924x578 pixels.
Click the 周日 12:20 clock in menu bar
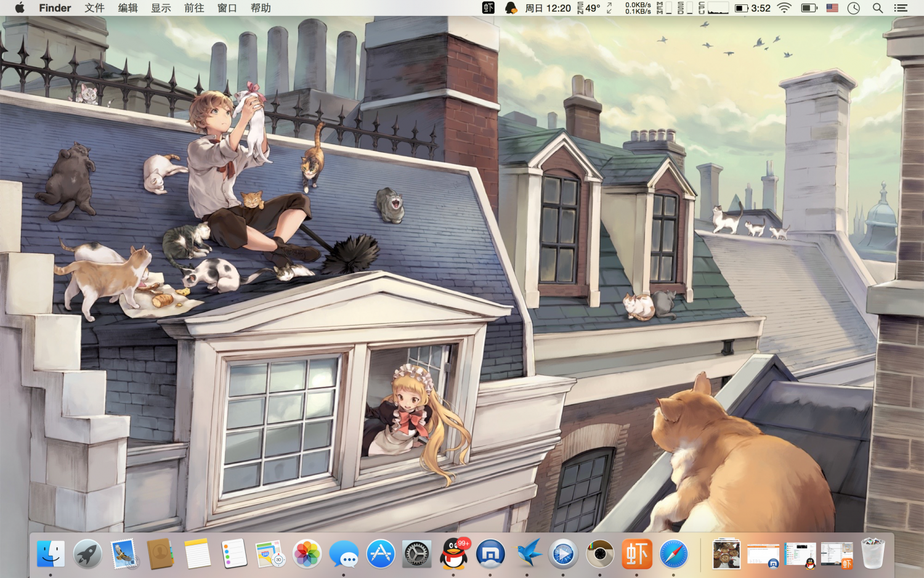click(548, 8)
